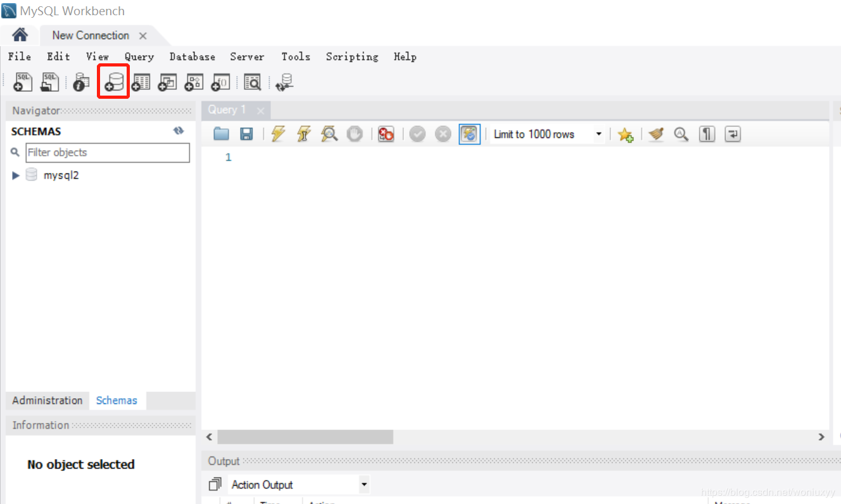Switch to the Administration tab
The image size is (841, 504).
click(47, 400)
